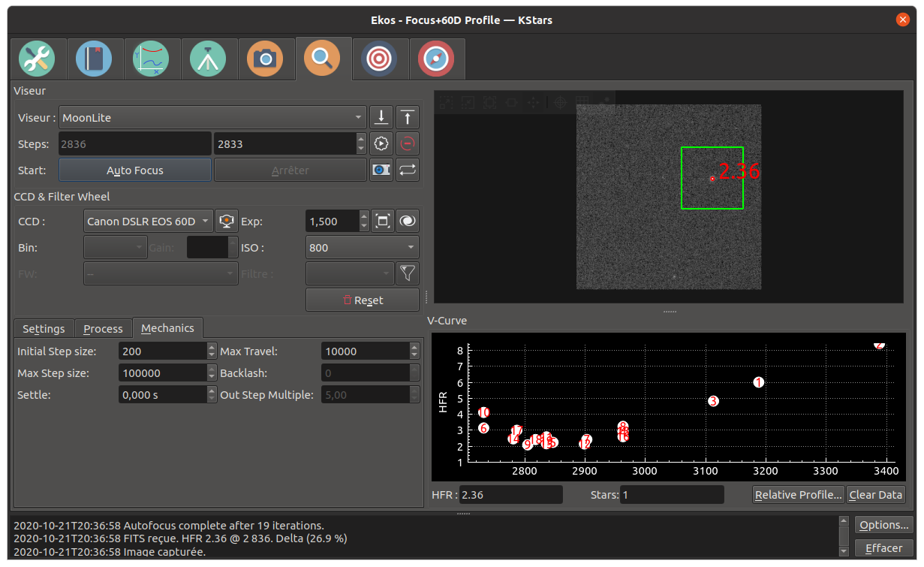Toggle the dark frame icon beside Exp
924x567 pixels.
pos(407,221)
